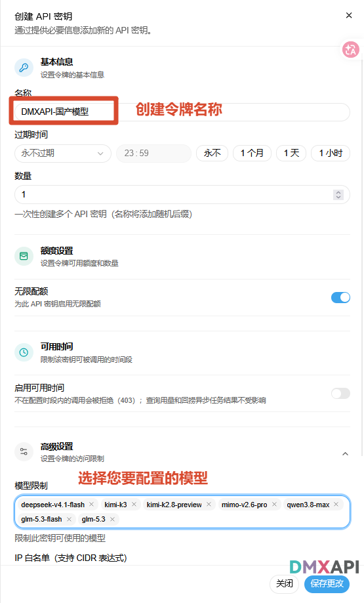Click the 基本信息 key icon
The width and height of the screenshot is (364, 603).
pyautogui.click(x=24, y=68)
